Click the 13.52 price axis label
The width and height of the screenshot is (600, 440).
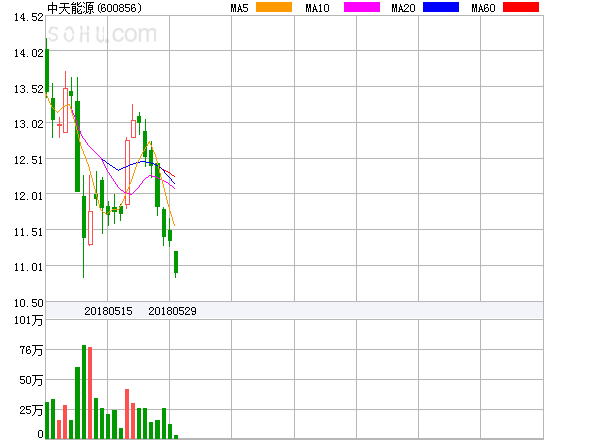click(x=29, y=89)
